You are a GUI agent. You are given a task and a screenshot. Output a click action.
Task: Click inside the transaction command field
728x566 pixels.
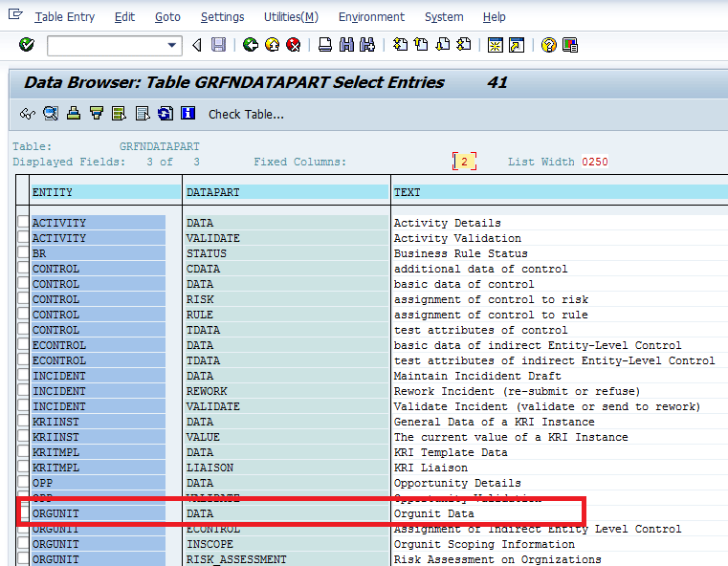point(105,45)
